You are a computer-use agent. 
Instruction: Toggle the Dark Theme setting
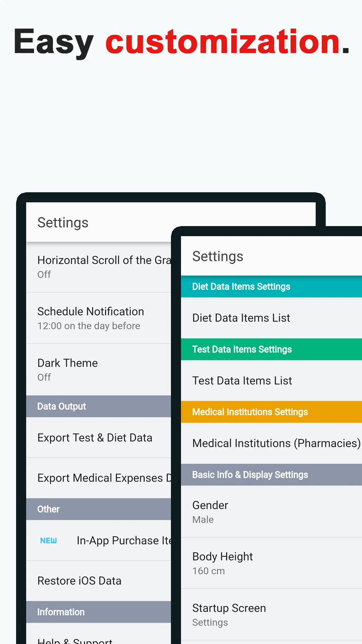pyautogui.click(x=99, y=370)
